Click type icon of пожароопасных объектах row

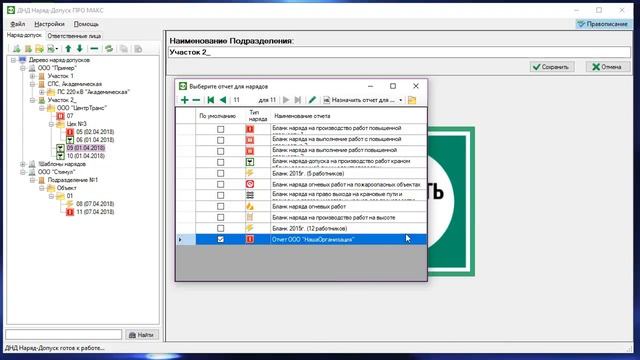pos(250,184)
